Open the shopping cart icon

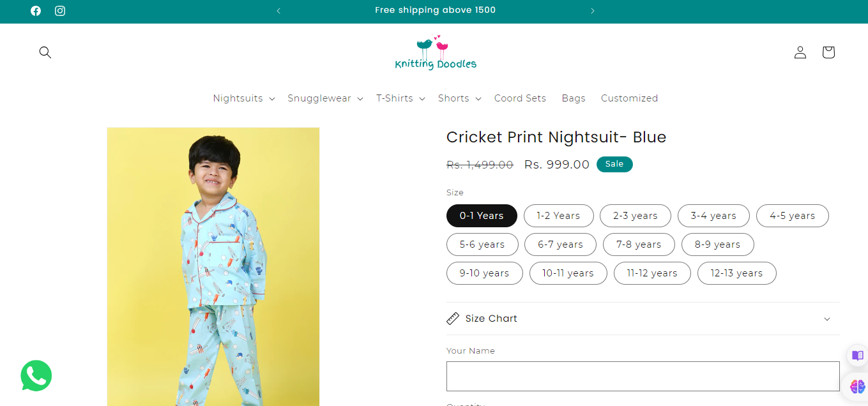point(828,52)
